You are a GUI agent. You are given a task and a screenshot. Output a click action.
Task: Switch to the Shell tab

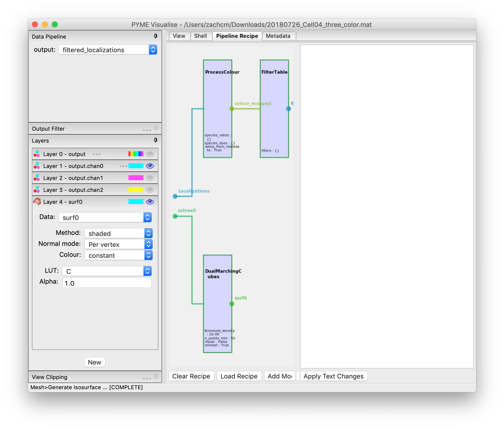coord(201,36)
